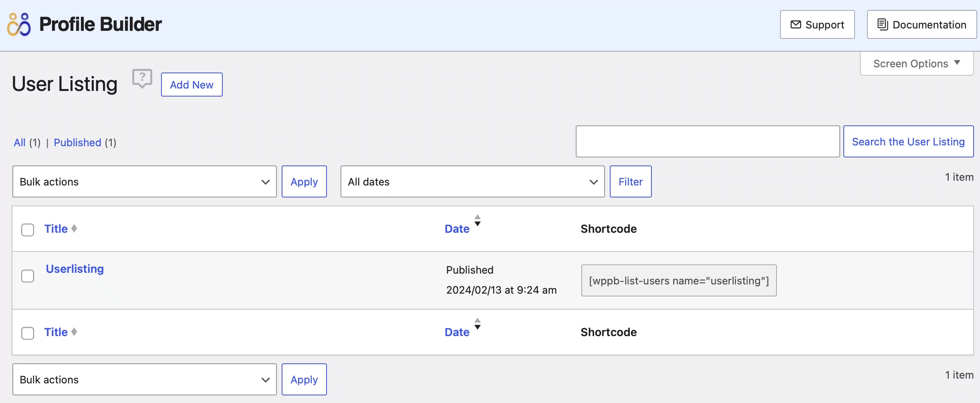Image resolution: width=980 pixels, height=403 pixels.
Task: Sort by the footer Date link
Action: pos(457,332)
